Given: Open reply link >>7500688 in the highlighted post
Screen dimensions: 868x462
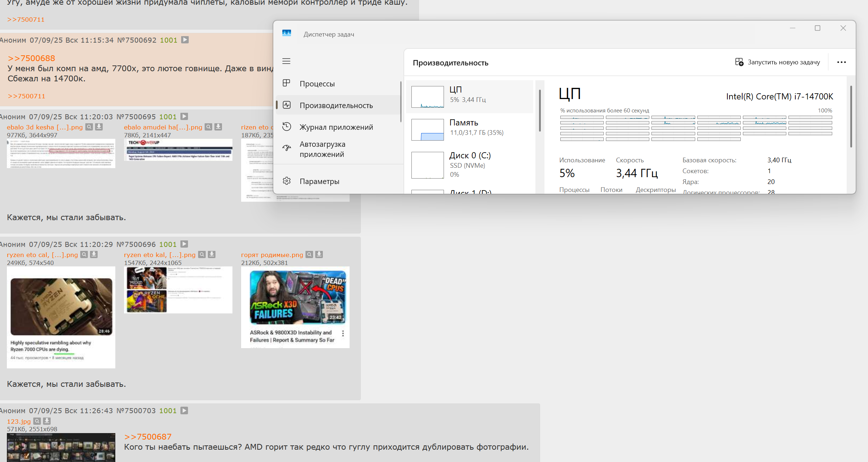Looking at the screenshot, I should tap(31, 58).
